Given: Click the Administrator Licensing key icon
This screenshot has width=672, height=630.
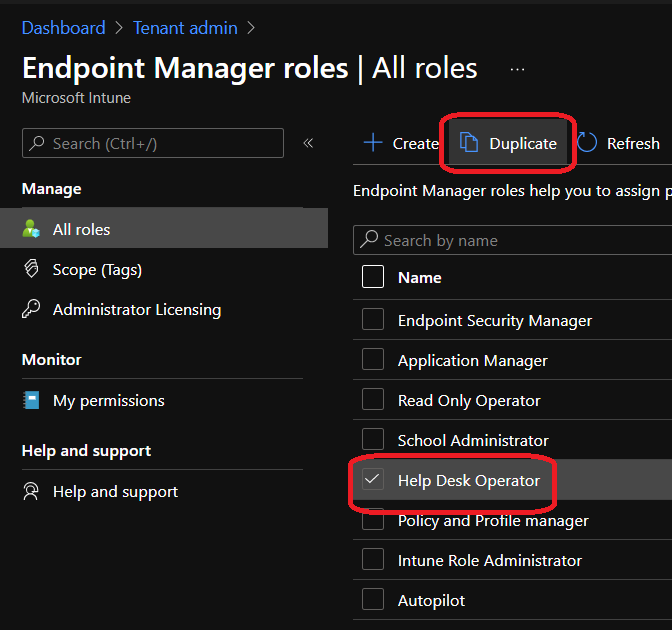Looking at the screenshot, I should point(32,310).
